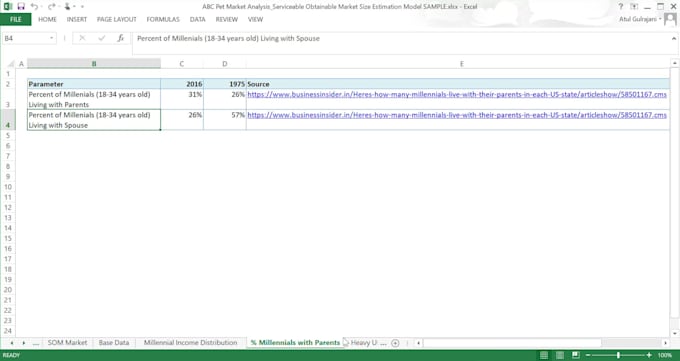
Task: Click zoom out minus button
Action: (x=588, y=355)
